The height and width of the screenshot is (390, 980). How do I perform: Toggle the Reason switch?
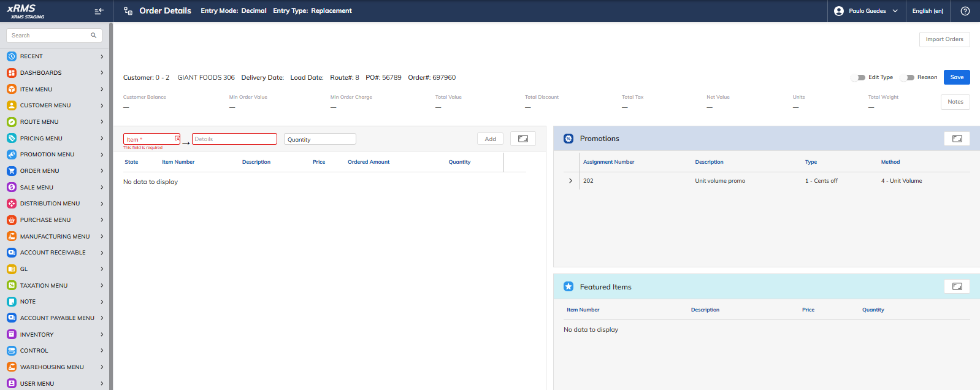pyautogui.click(x=908, y=77)
